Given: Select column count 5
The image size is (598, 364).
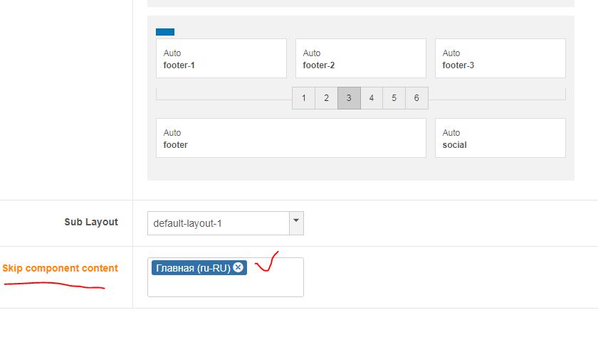Looking at the screenshot, I should click(x=394, y=98).
